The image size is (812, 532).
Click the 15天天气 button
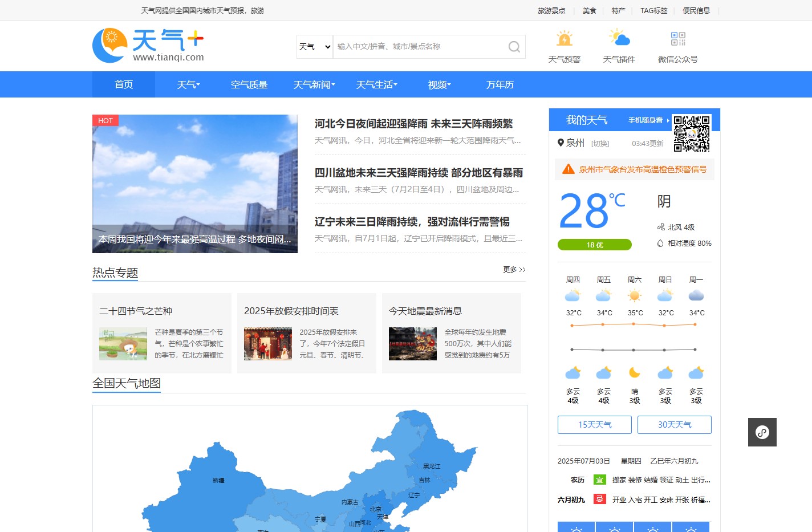(595, 425)
